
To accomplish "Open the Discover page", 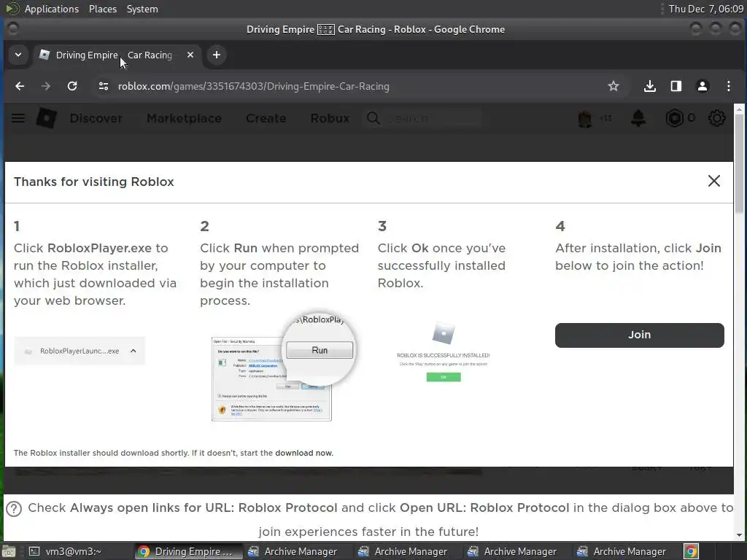I will (96, 118).
